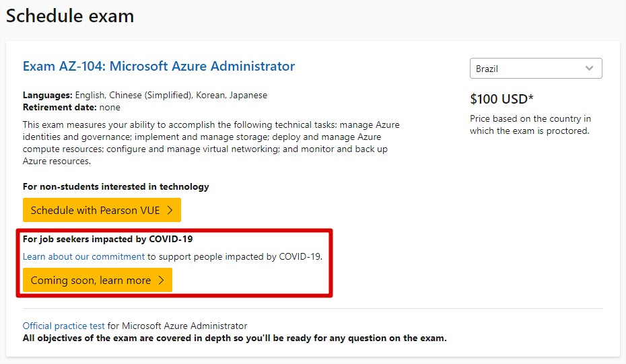Screen dimensions: 626x364
Task: Open the Exam AZ-104 title link
Action: pos(159,67)
